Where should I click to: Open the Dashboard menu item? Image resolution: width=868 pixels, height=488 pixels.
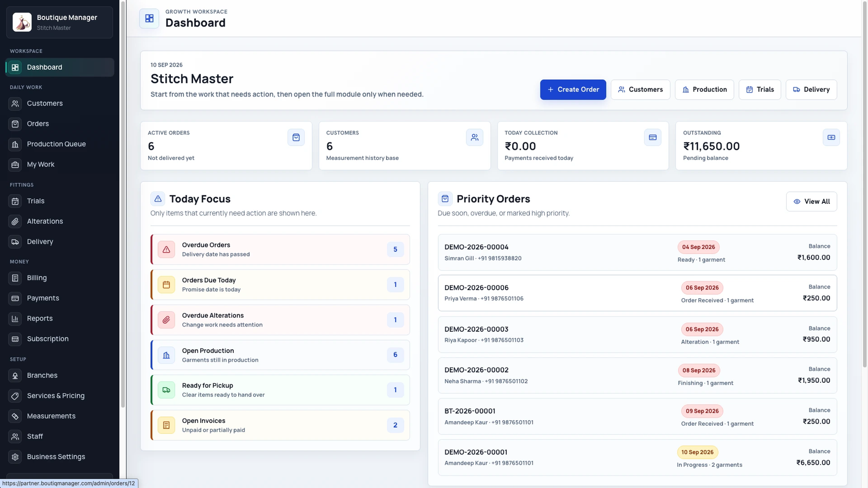[x=60, y=67]
